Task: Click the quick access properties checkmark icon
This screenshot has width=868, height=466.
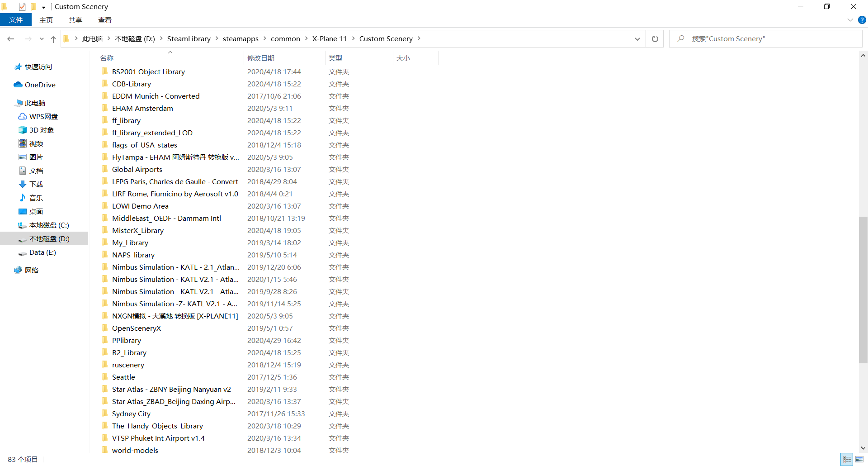Action: tap(22, 6)
